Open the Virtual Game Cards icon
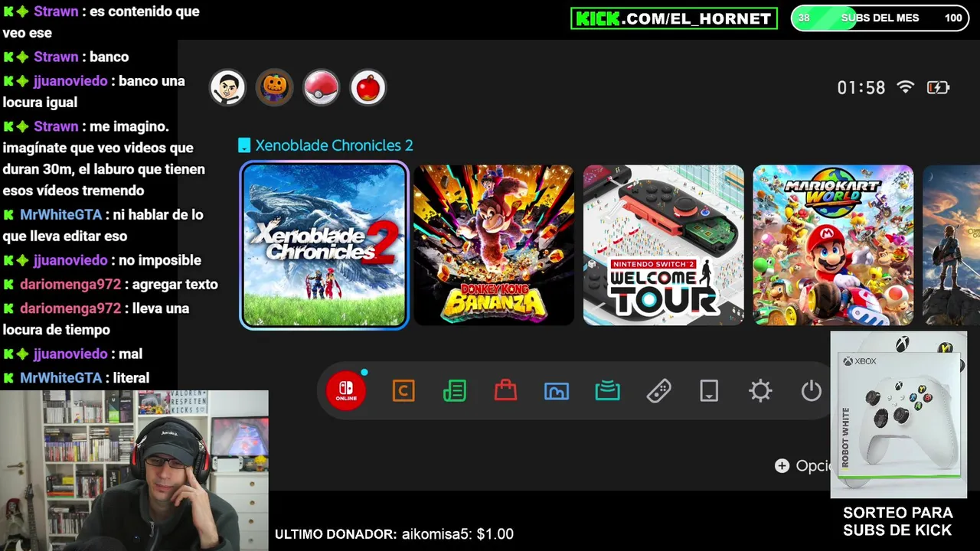 coord(709,391)
